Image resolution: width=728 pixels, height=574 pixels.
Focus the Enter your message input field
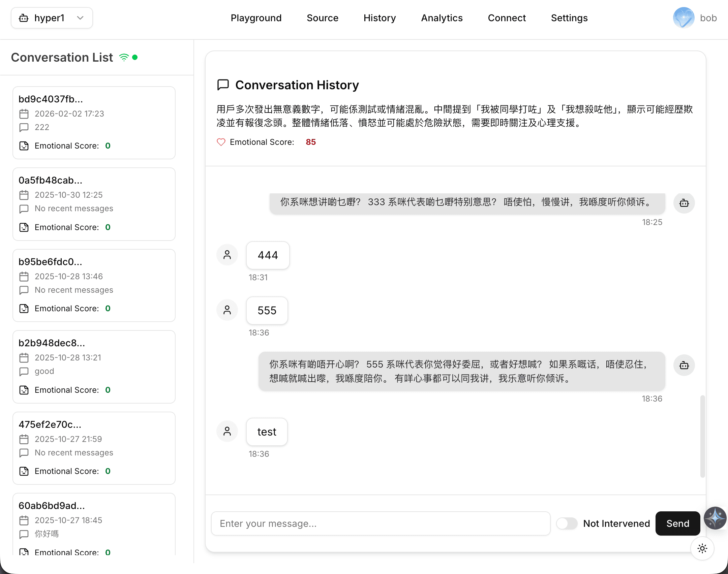(381, 523)
